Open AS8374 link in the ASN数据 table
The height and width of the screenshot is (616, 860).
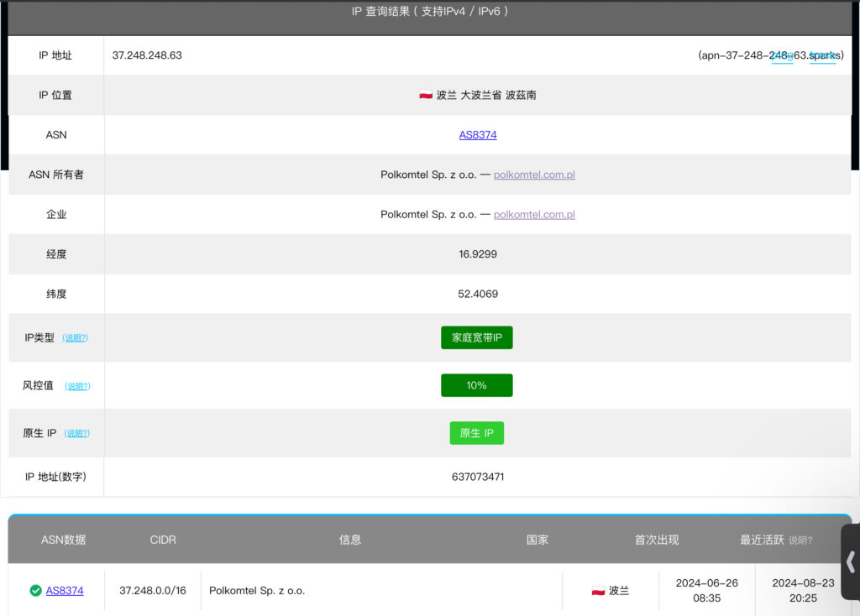(x=65, y=591)
